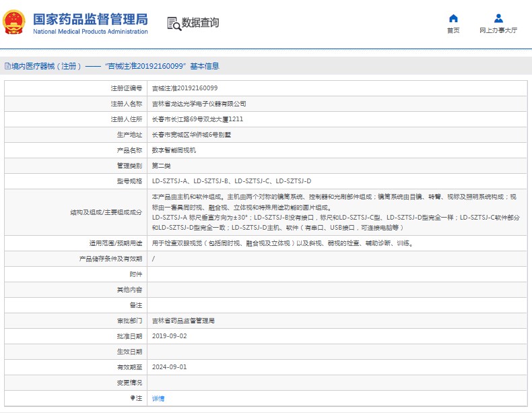Click the 产品名称 row label

[x=129, y=150]
